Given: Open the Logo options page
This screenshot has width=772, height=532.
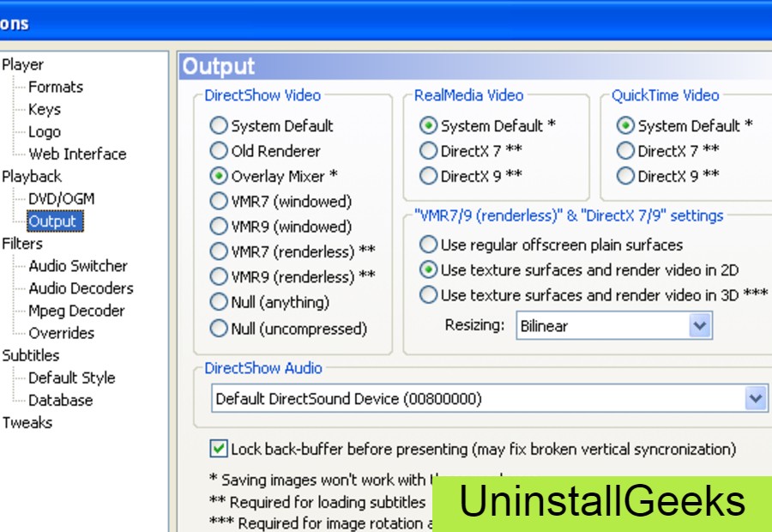Looking at the screenshot, I should (45, 131).
